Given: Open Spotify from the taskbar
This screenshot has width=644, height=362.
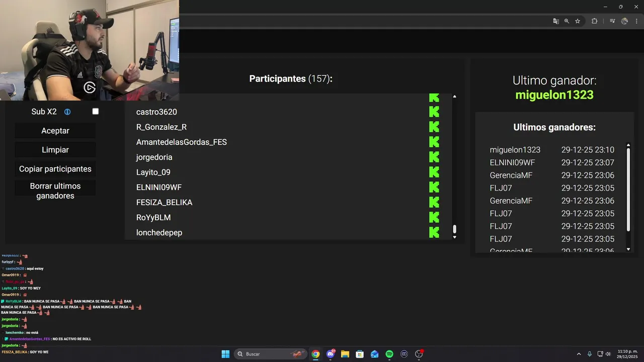Looking at the screenshot, I should 389,354.
